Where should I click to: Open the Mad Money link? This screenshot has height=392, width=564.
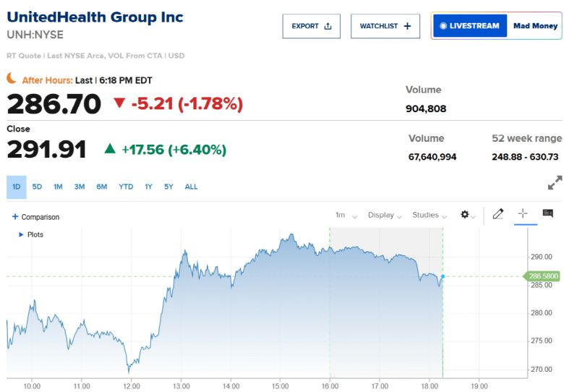pyautogui.click(x=535, y=26)
